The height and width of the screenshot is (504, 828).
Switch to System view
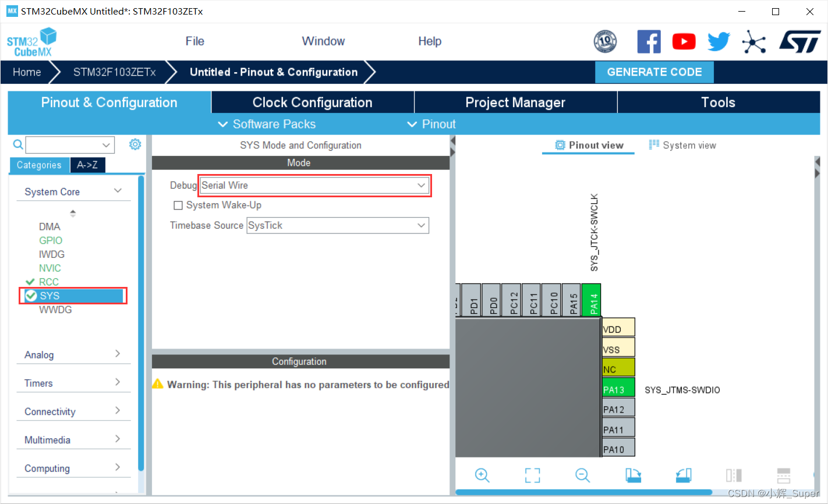682,145
